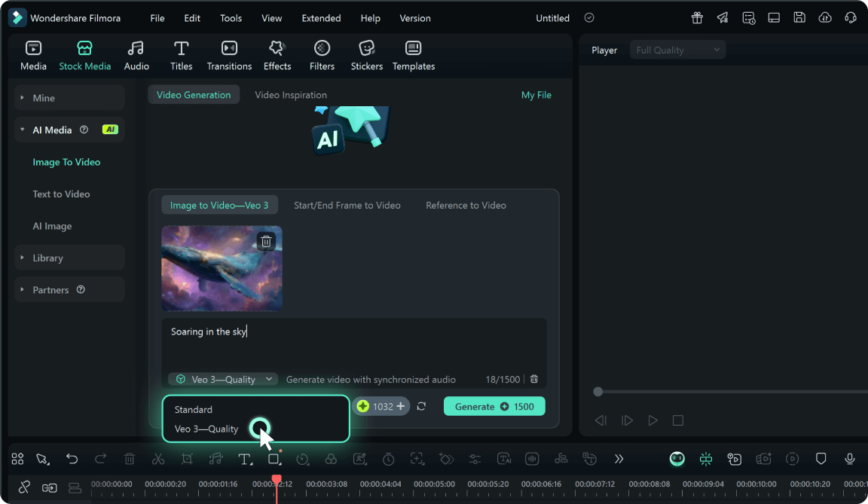Open the Media panel
The image size is (868, 504).
33,55
